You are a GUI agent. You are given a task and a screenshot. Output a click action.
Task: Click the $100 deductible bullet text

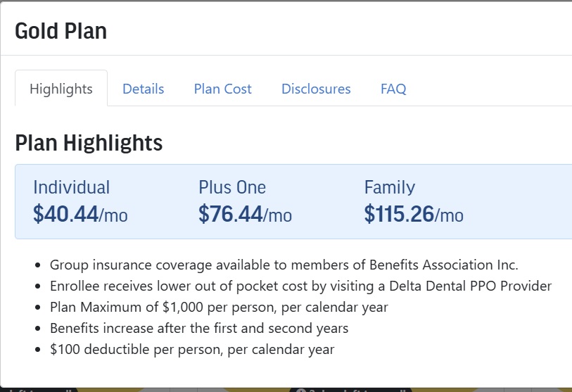(192, 350)
